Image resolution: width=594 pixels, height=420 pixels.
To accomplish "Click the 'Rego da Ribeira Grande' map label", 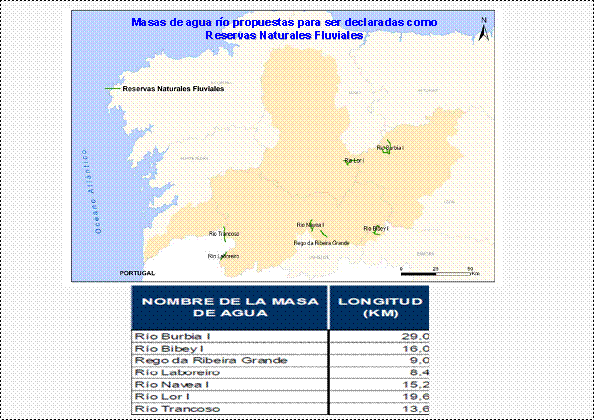I will tap(322, 243).
